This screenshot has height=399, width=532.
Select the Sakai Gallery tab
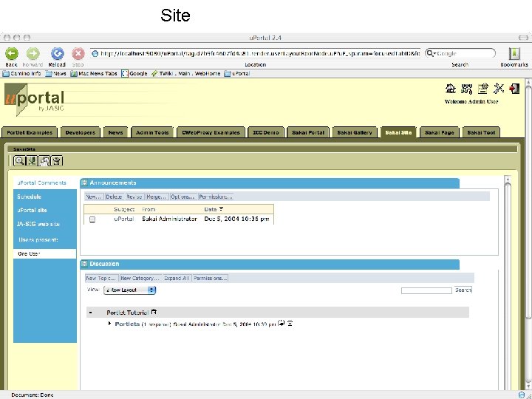[x=355, y=133]
